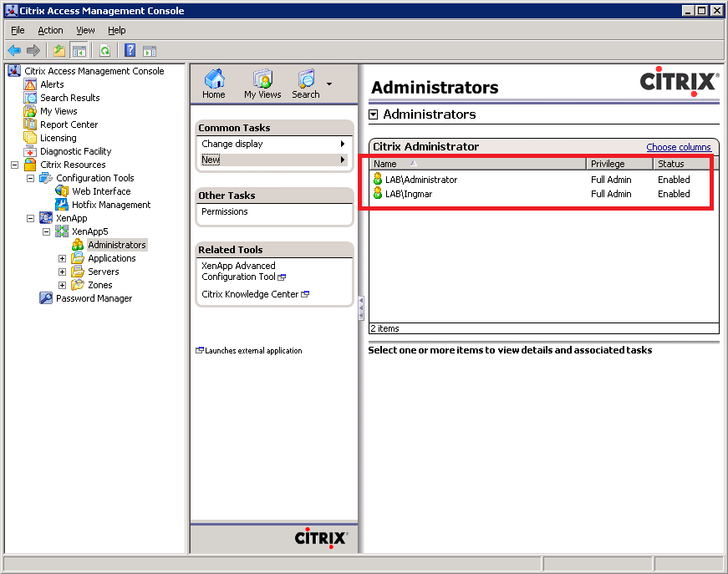Screen dimensions: 728x574
Task: Go to Home in the task pane
Action: click(214, 84)
